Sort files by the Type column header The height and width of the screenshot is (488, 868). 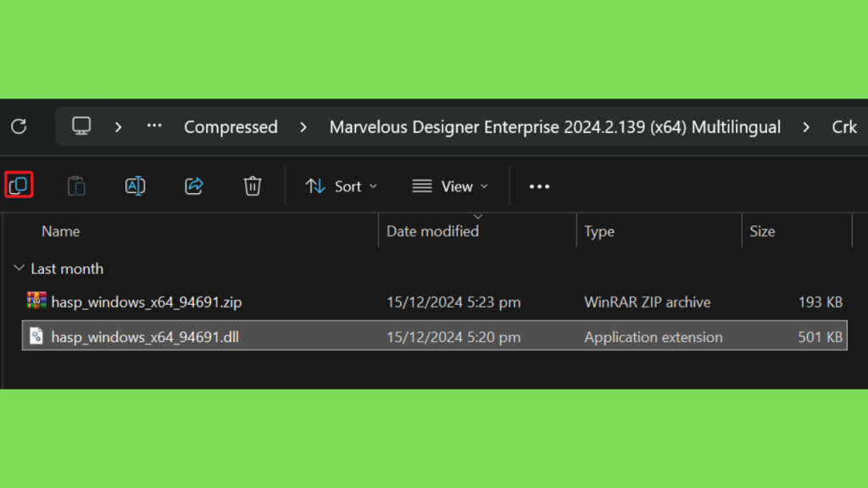click(599, 231)
